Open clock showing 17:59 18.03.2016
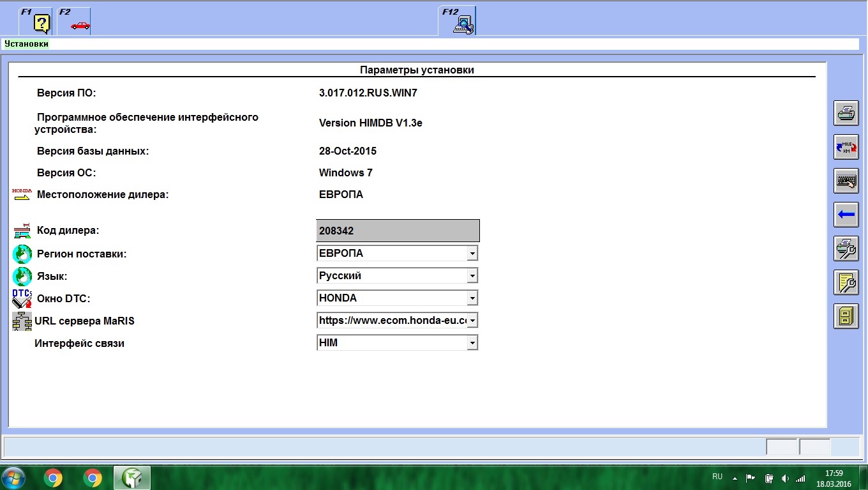 pos(834,478)
